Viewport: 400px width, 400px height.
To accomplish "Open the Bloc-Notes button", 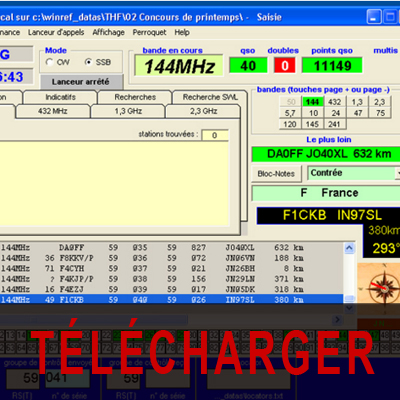I will [276, 174].
